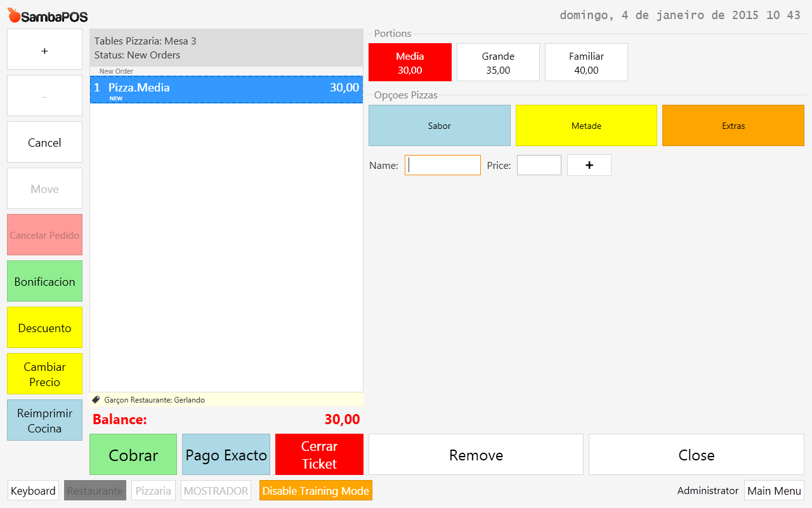This screenshot has height=508, width=812.
Task: Open the Metade pizza options
Action: pyautogui.click(x=586, y=126)
